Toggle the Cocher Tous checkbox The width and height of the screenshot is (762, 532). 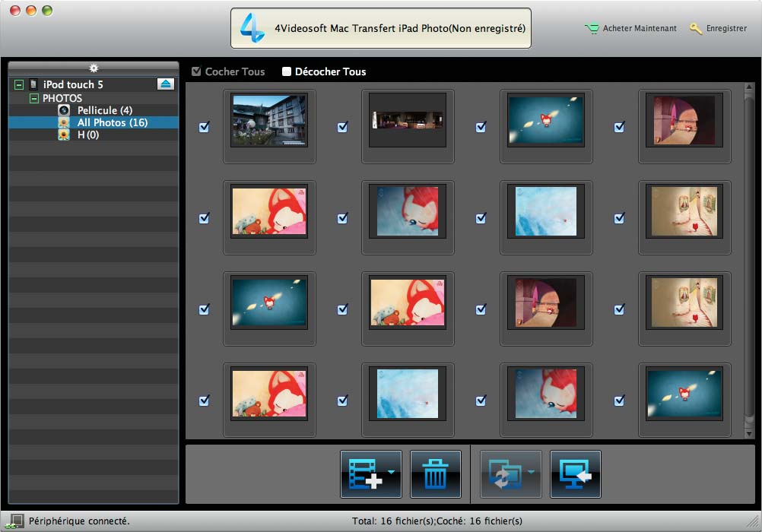[x=196, y=72]
